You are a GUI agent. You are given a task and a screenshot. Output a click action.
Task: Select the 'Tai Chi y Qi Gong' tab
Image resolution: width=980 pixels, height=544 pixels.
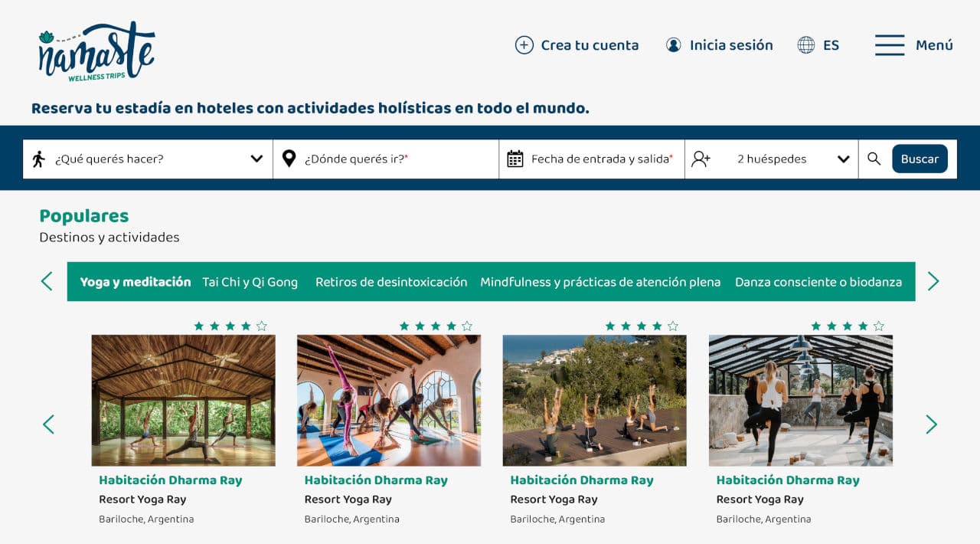click(x=251, y=281)
